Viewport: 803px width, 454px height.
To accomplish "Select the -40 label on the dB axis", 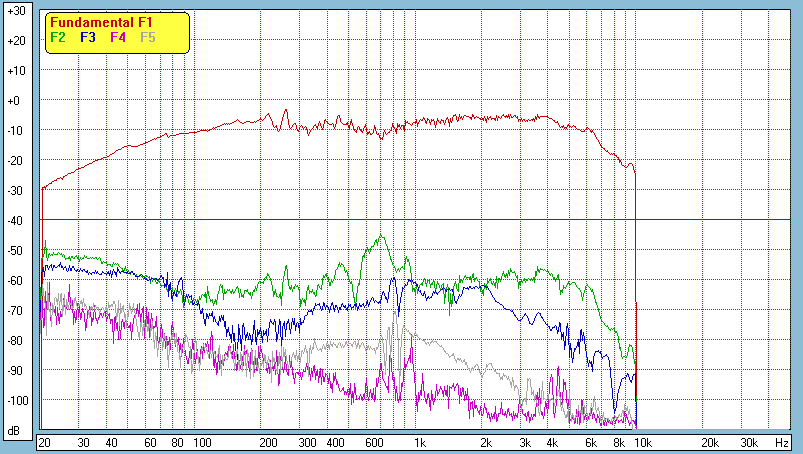I will click(x=15, y=221).
